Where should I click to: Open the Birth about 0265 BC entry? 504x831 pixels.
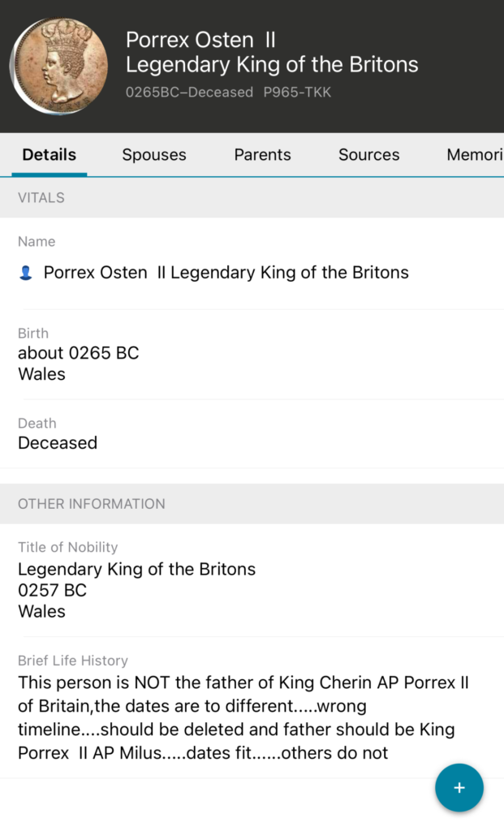click(79, 353)
